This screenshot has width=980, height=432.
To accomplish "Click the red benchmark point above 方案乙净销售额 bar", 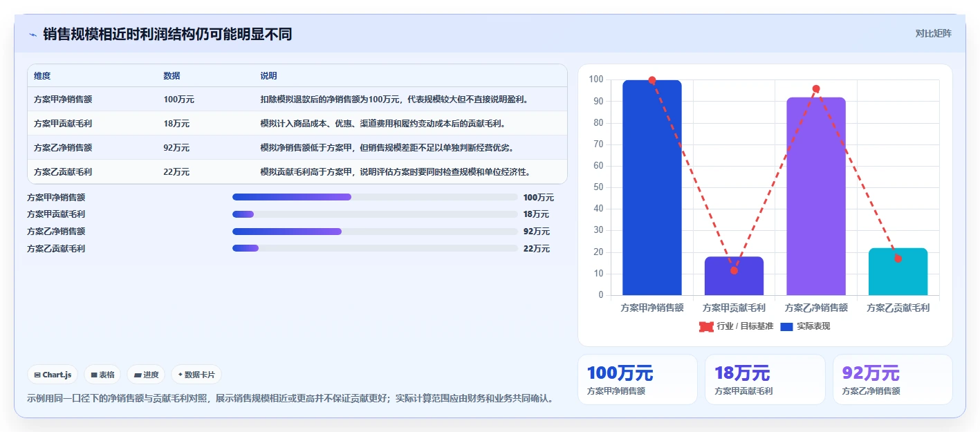I will coord(816,88).
